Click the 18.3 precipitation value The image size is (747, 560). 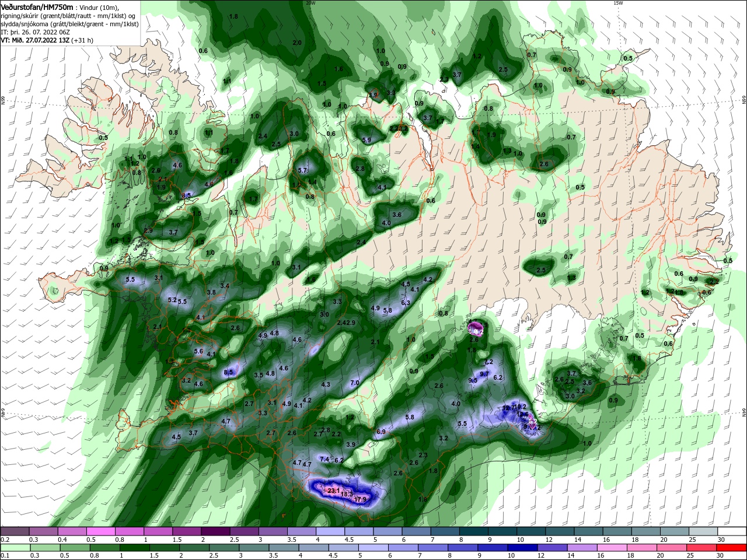coord(347,494)
